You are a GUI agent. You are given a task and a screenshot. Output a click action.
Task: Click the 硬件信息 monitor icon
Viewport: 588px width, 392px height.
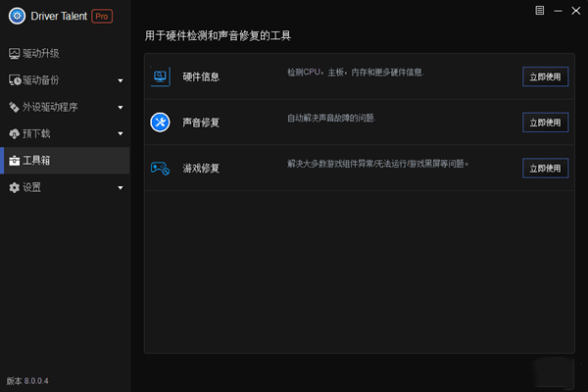pyautogui.click(x=160, y=76)
